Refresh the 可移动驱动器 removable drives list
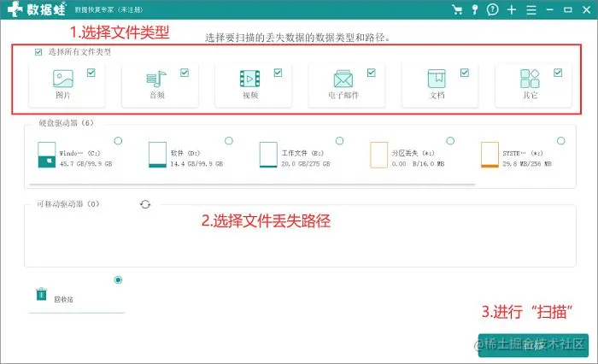Screen dimensions: 598x364 click(145, 204)
